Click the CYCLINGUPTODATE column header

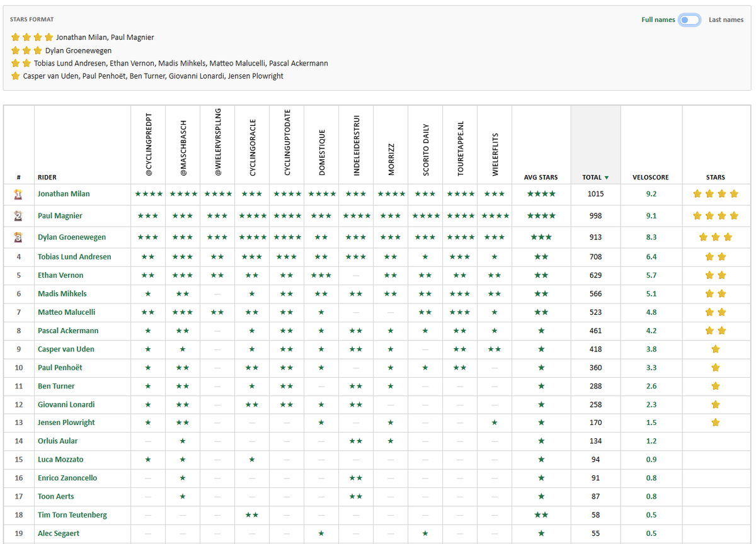pyautogui.click(x=287, y=144)
